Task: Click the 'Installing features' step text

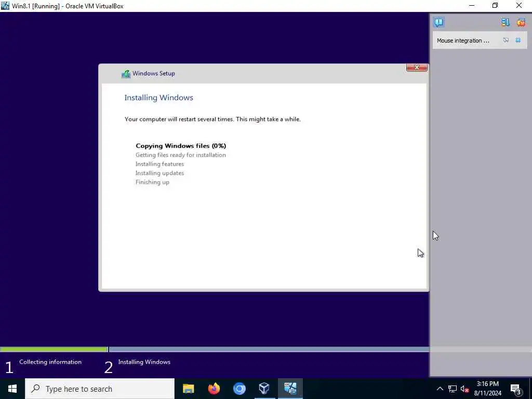Action: [x=159, y=164]
